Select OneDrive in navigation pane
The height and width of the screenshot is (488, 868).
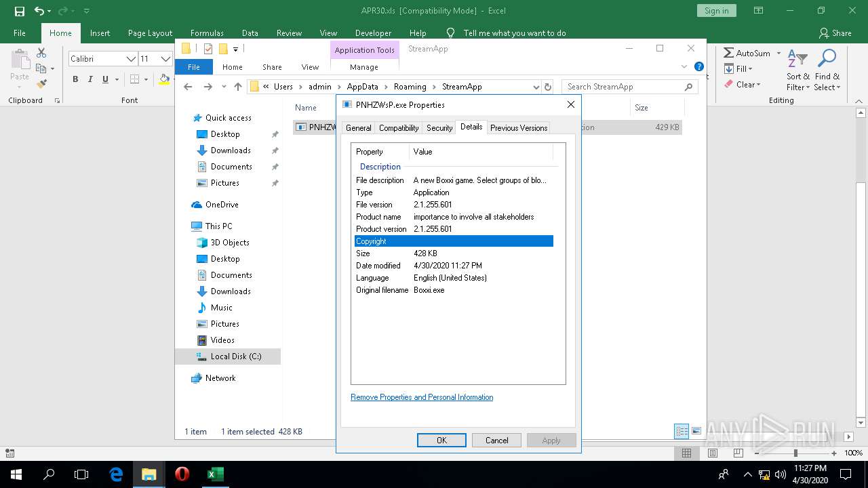pyautogui.click(x=222, y=205)
